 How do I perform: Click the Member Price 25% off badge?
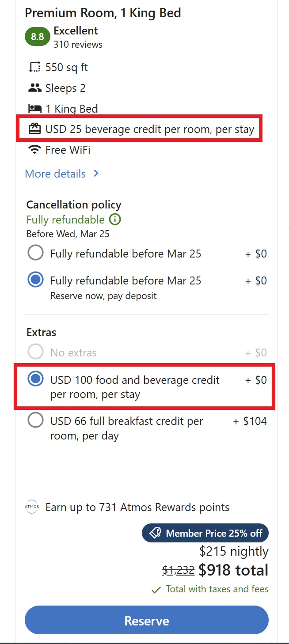205,533
